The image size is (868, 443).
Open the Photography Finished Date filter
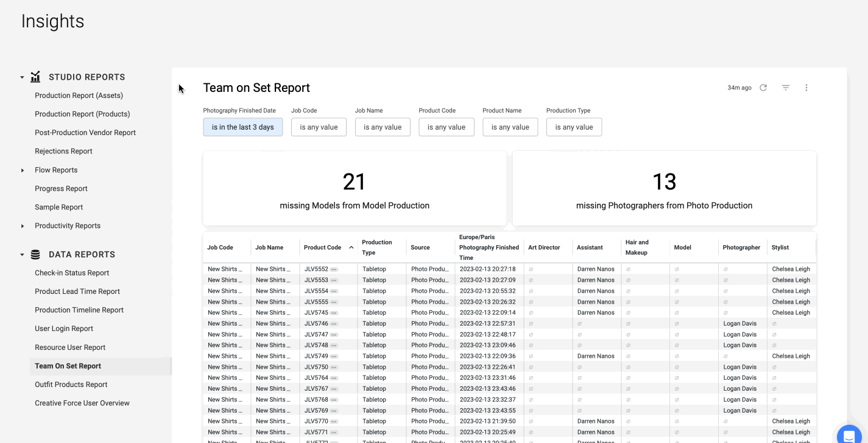point(242,127)
